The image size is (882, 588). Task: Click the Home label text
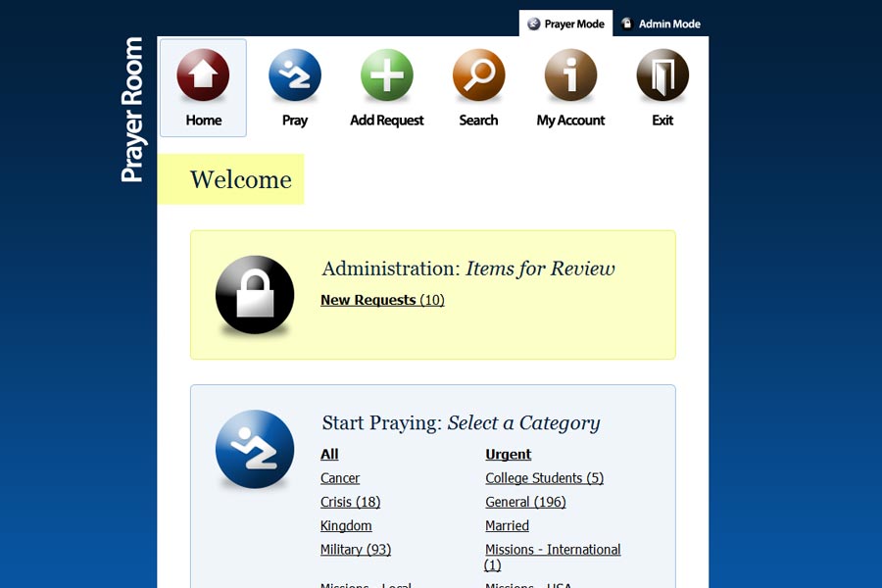pyautogui.click(x=204, y=121)
